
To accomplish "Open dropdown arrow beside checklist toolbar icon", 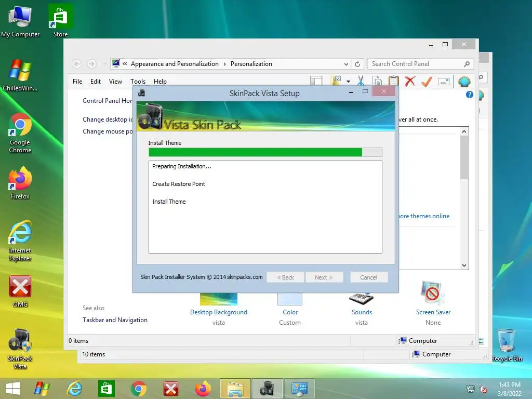I will (x=349, y=82).
